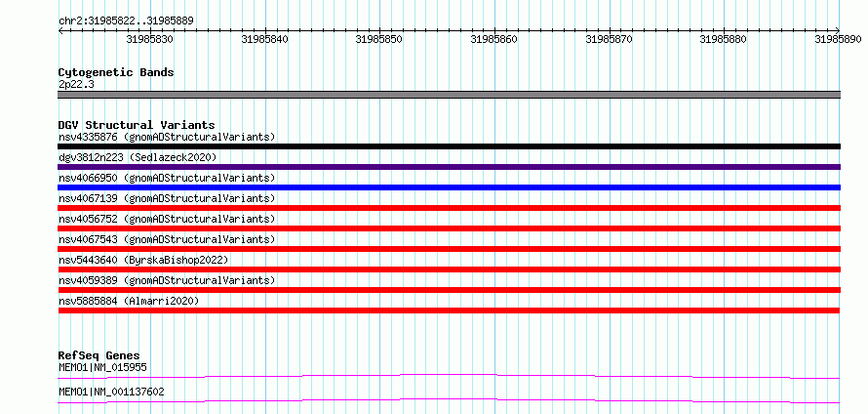Click the RefSeq Genes track title

click(x=99, y=355)
